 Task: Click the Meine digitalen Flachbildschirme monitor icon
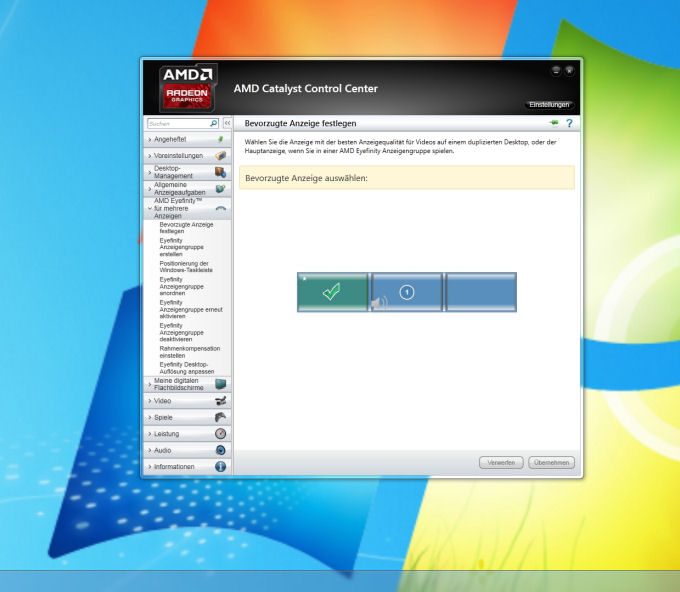(220, 384)
